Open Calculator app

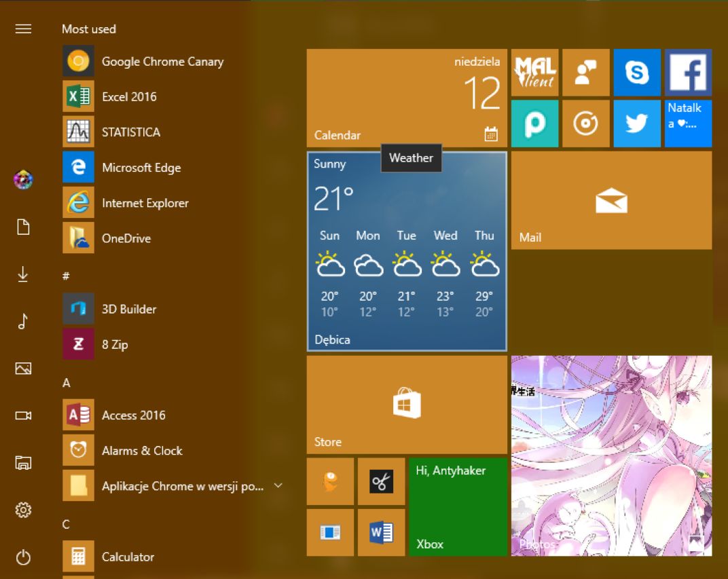point(109,557)
